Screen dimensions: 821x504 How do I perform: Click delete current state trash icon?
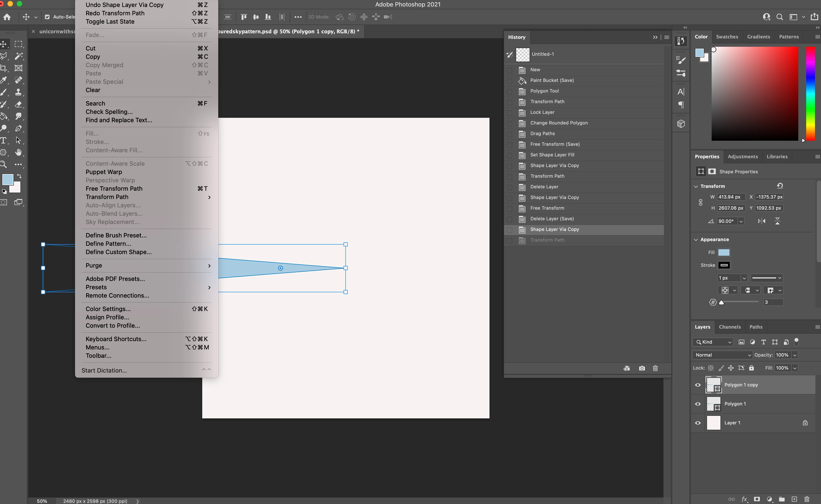(655, 368)
